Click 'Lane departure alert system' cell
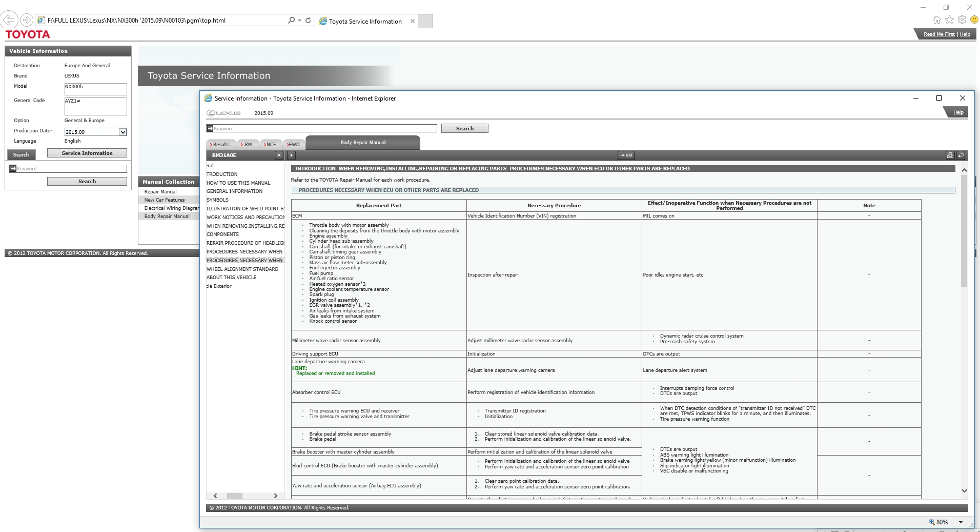Screen dimensions: 980x532 point(729,370)
